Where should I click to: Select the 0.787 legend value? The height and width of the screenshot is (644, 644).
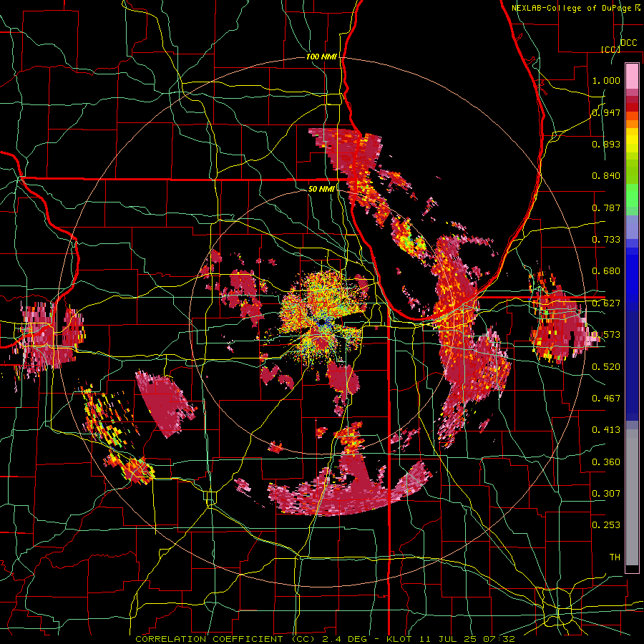pyautogui.click(x=606, y=208)
